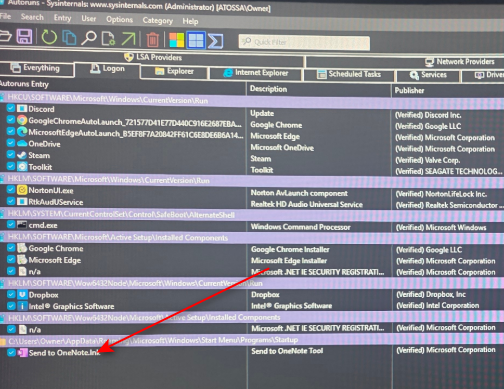Switch to the LSA Providers tab
Viewport: 504px width, 389px height.
(x=153, y=57)
